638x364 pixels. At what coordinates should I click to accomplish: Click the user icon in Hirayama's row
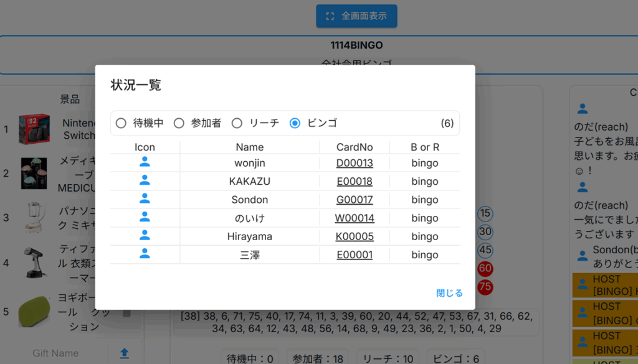tap(145, 236)
